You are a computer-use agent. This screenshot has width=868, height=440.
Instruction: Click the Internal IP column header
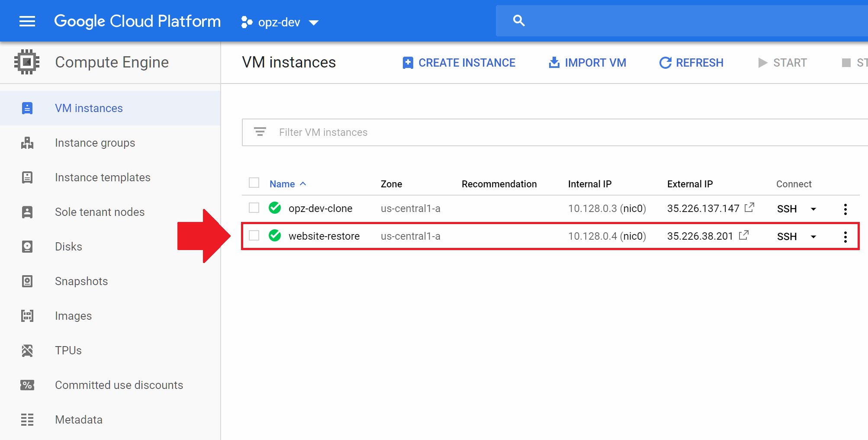tap(590, 184)
